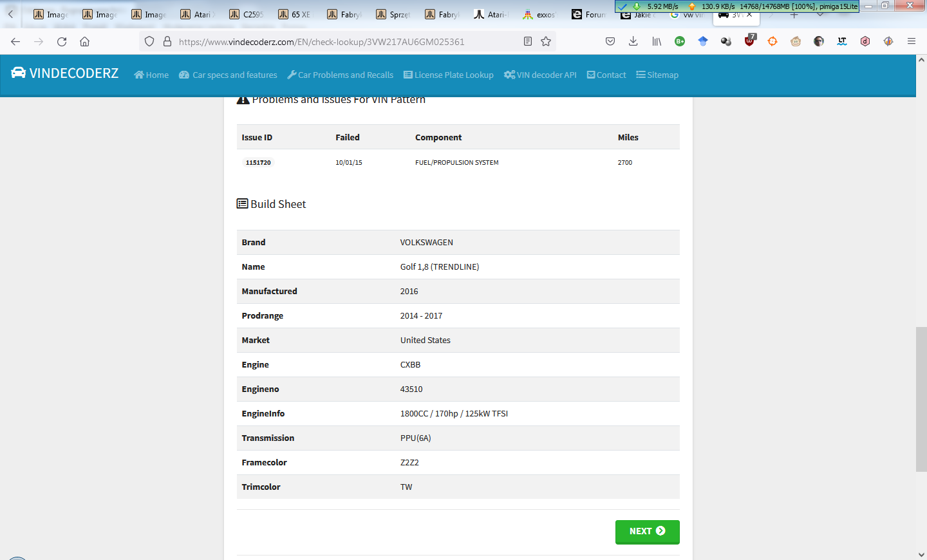
Task: Open the uBlock Origin extension icon
Action: 749,41
